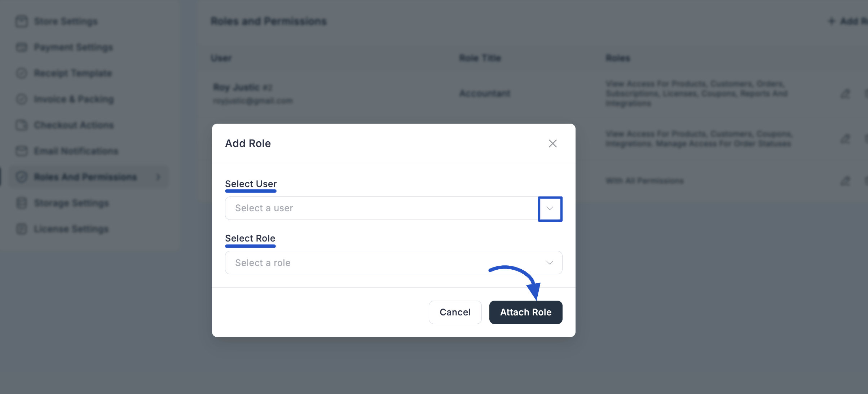Click the Invoice & Packing icon
Viewport: 868px width, 394px height.
tap(21, 99)
